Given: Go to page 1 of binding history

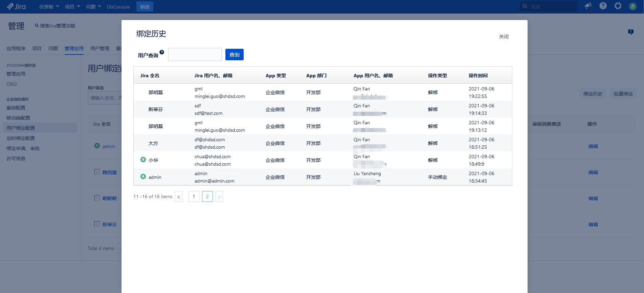Looking at the screenshot, I should (194, 196).
